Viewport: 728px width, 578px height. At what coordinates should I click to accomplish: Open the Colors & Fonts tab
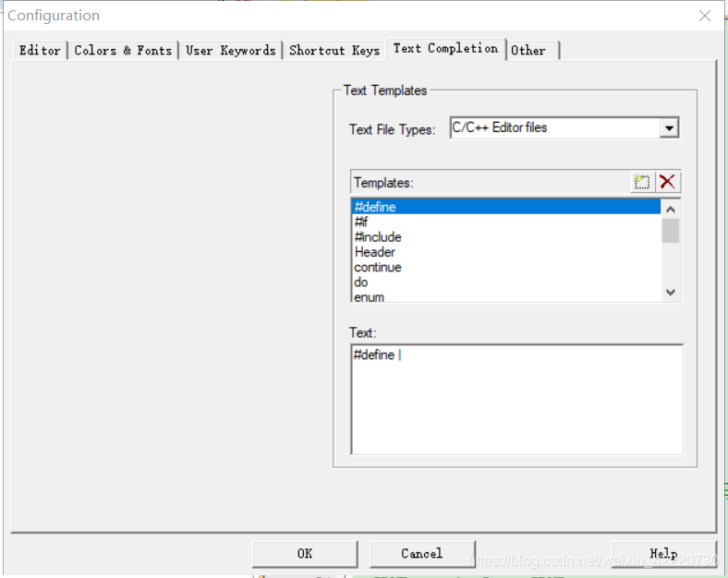pyautogui.click(x=123, y=50)
